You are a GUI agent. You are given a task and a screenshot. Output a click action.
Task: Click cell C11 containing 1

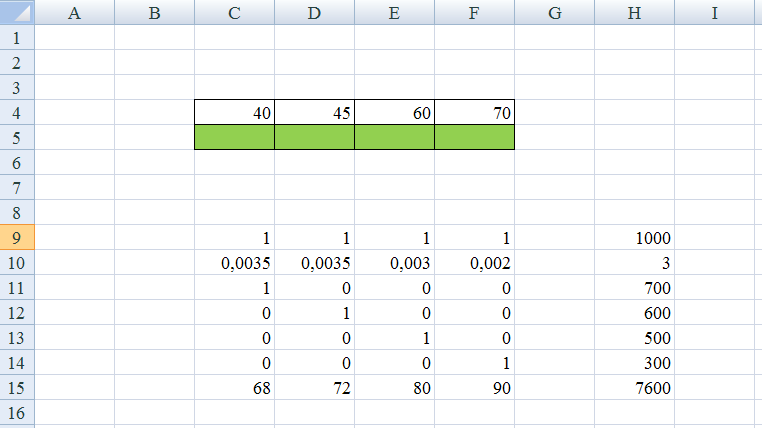(234, 288)
